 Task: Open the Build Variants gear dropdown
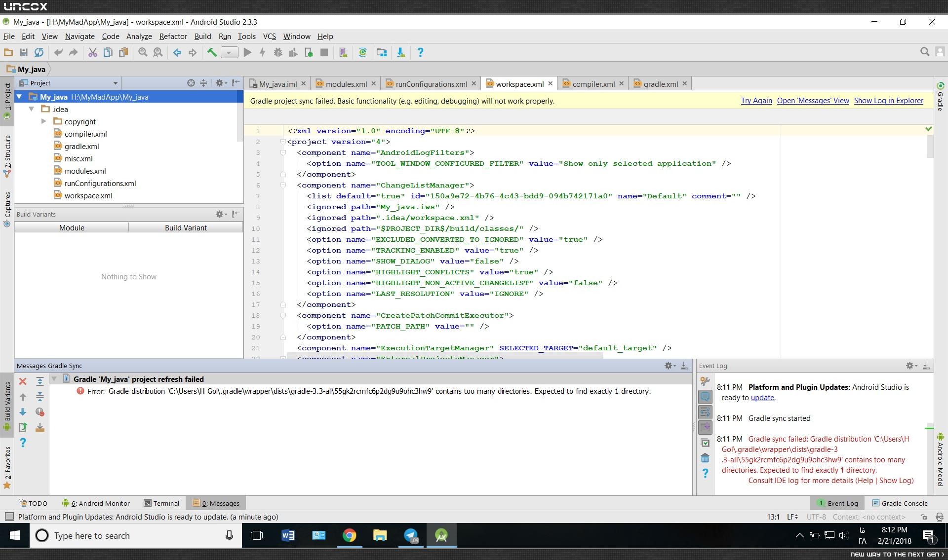pos(221,214)
